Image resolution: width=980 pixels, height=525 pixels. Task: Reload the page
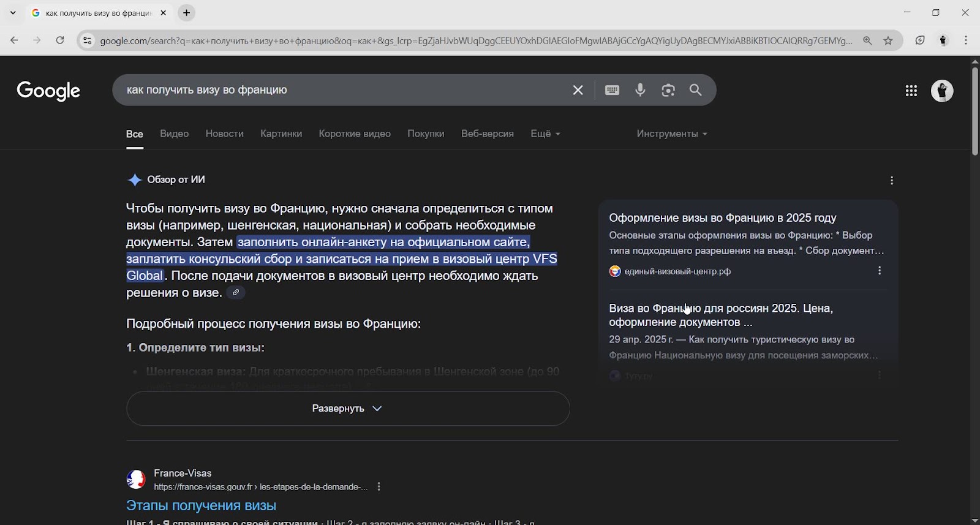[x=60, y=40]
